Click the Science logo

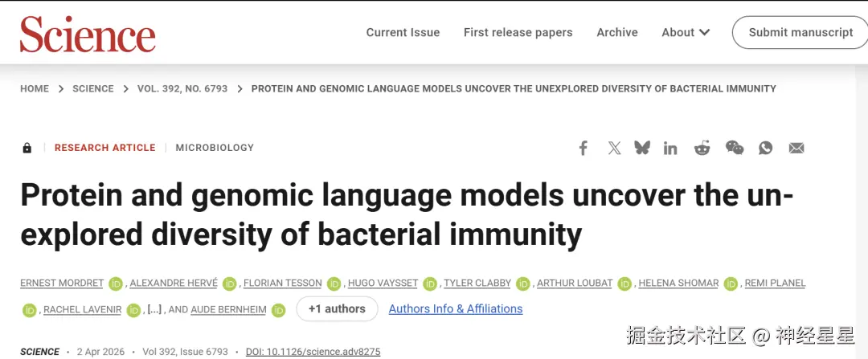coord(88,34)
